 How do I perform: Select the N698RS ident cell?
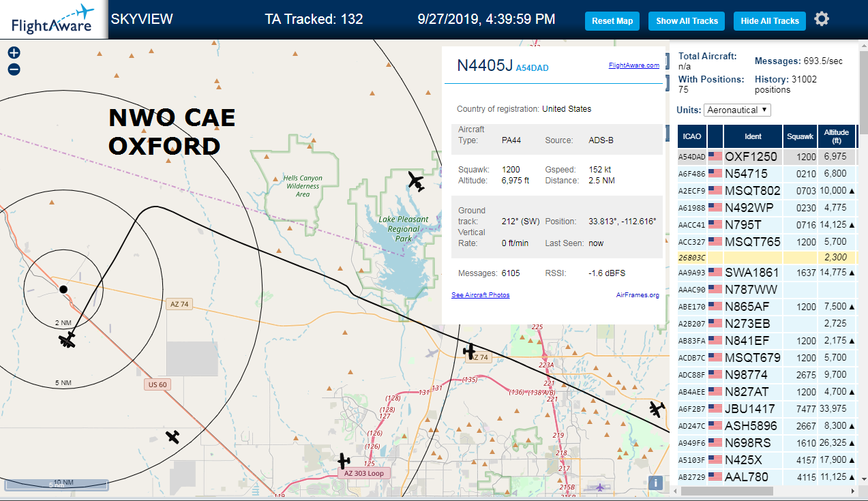coord(753,442)
